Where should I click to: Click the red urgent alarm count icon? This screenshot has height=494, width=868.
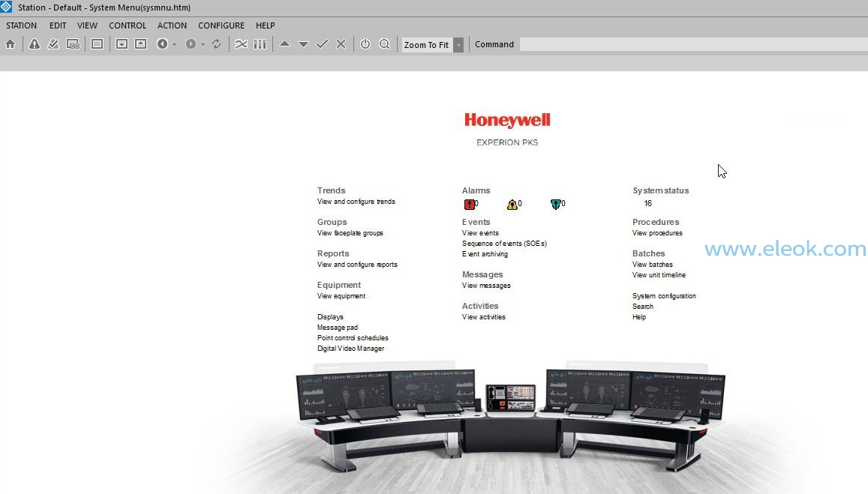click(x=470, y=204)
